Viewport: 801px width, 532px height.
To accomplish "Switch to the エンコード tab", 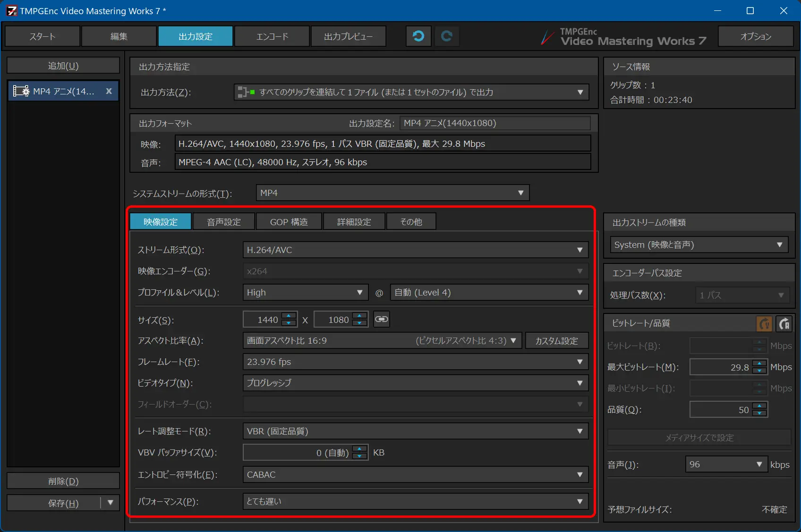I will point(272,36).
